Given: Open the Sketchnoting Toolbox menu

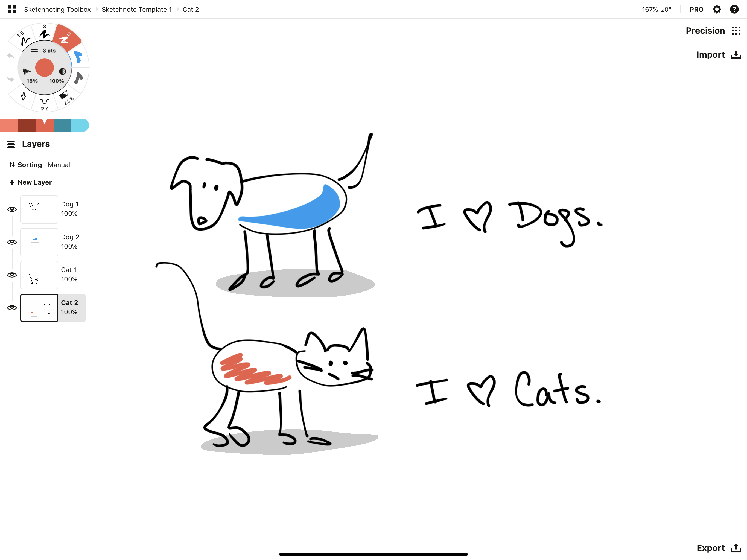Looking at the screenshot, I should pos(58,9).
